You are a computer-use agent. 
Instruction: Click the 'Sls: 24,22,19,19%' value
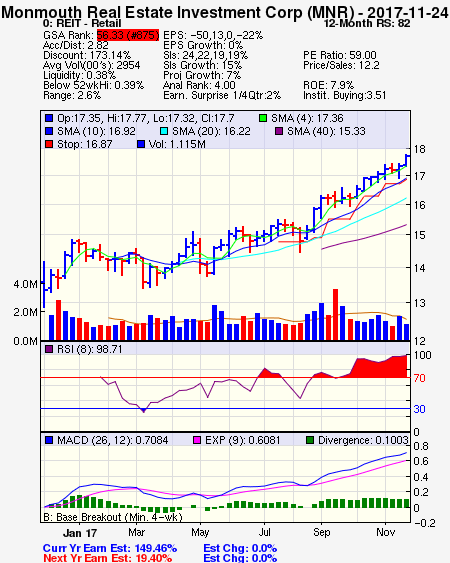pos(205,55)
